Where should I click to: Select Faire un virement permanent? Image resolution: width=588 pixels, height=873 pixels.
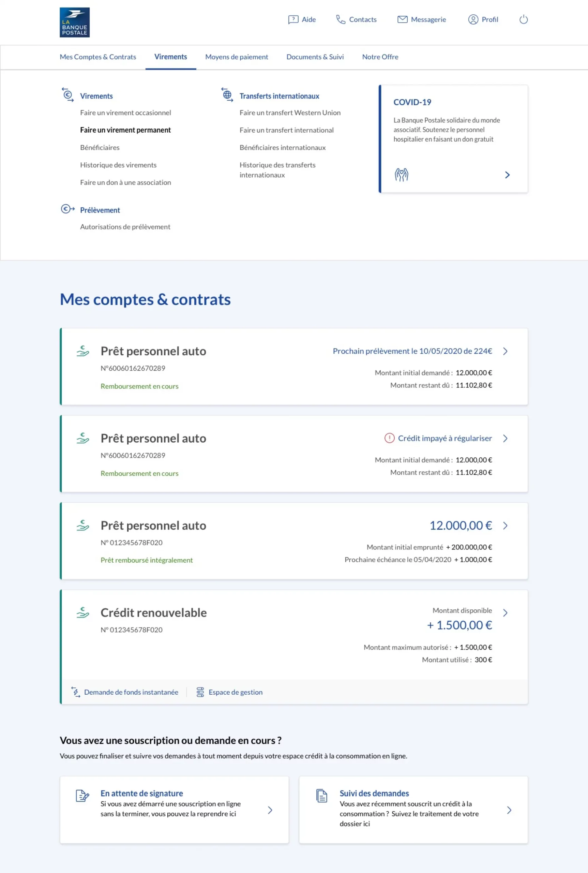(x=125, y=130)
